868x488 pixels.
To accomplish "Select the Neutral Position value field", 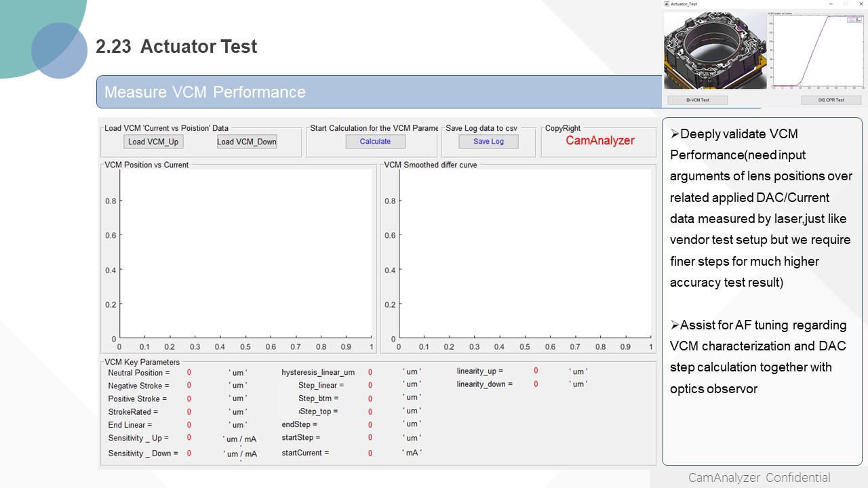I will 189,372.
